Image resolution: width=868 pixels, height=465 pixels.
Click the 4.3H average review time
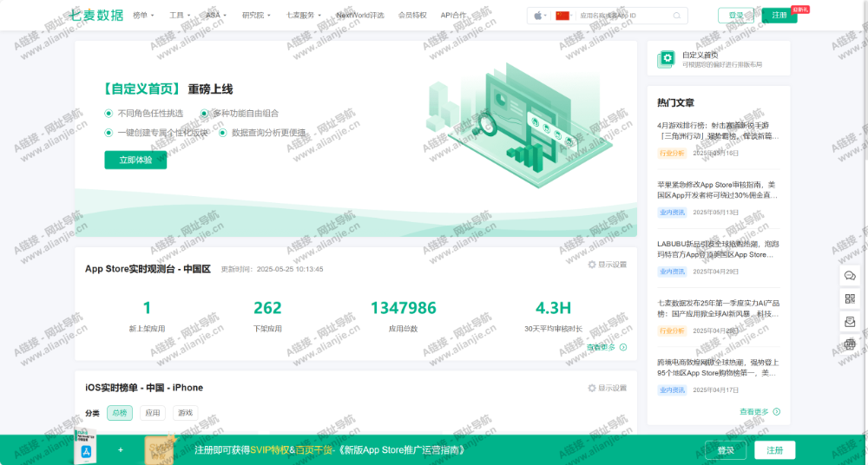pos(553,308)
